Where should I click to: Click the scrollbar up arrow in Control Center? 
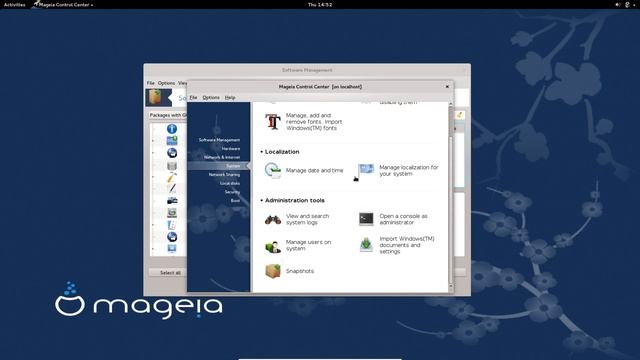point(451,104)
